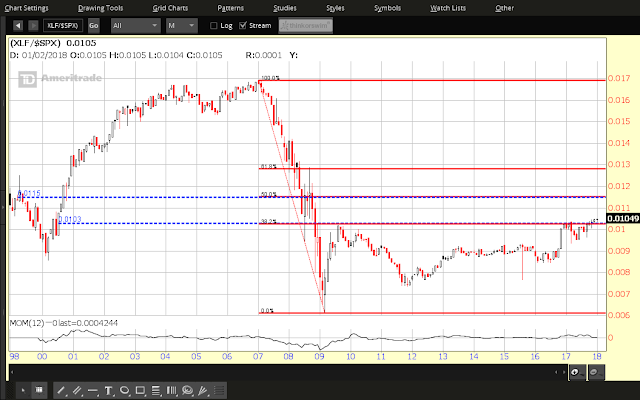640x400 pixels.
Task: Click the 0.006 price axis label
Action: (x=619, y=315)
